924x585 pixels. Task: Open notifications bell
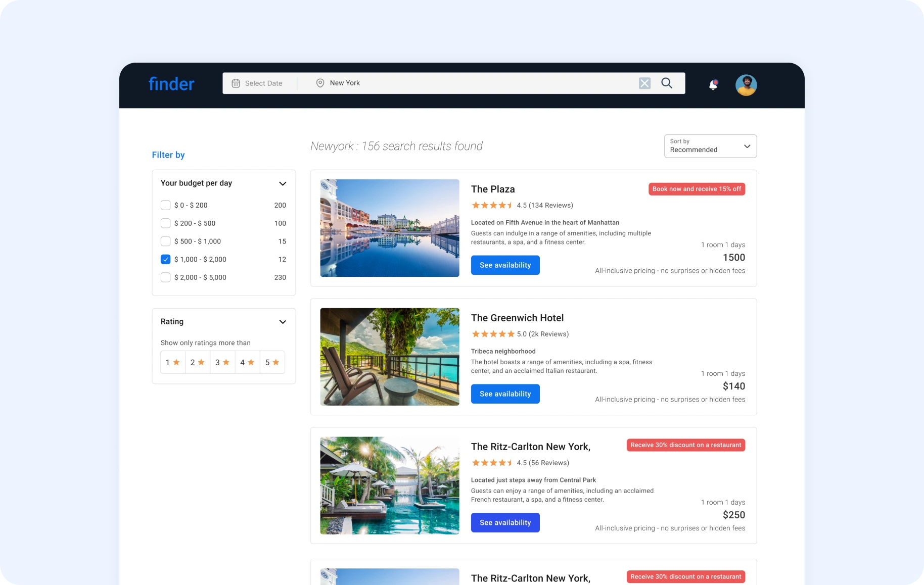tap(713, 85)
